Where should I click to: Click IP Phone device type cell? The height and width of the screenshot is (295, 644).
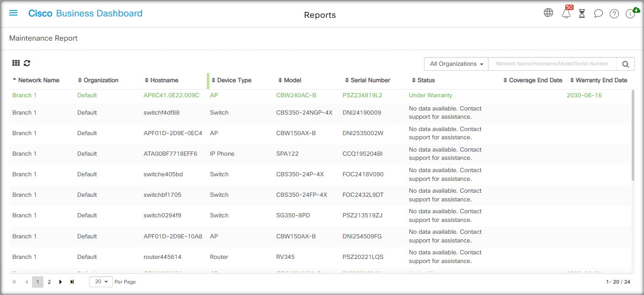222,154
